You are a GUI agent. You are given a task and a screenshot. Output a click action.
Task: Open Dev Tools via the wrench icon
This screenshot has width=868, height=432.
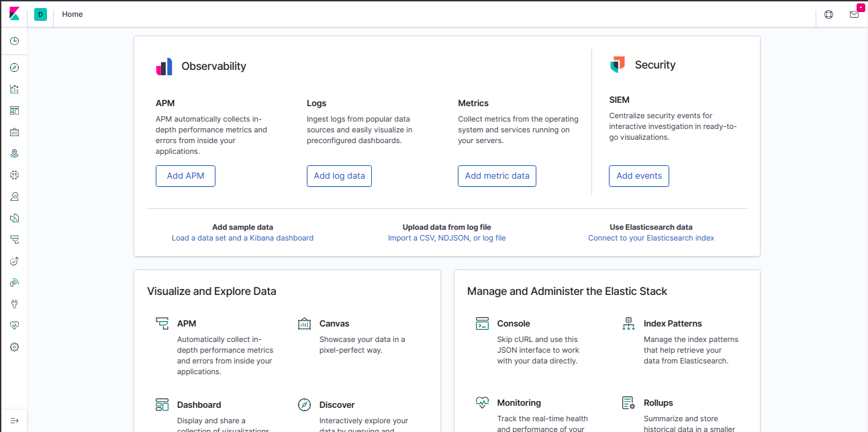[14, 304]
